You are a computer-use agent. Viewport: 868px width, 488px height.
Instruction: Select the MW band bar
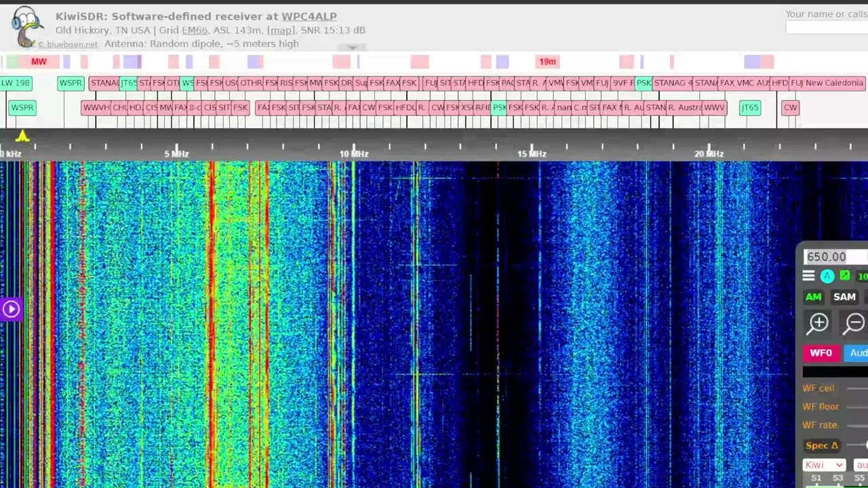(x=39, y=62)
